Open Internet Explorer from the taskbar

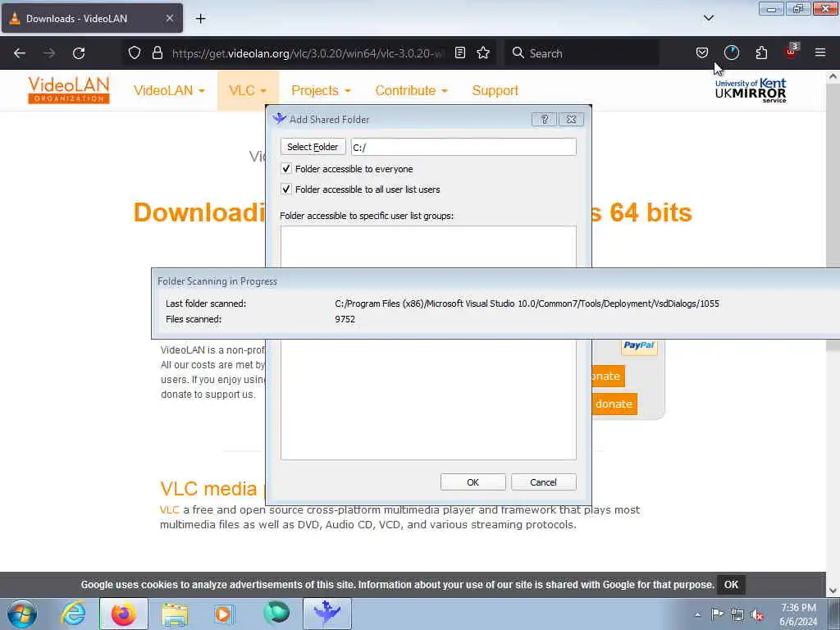(73, 614)
